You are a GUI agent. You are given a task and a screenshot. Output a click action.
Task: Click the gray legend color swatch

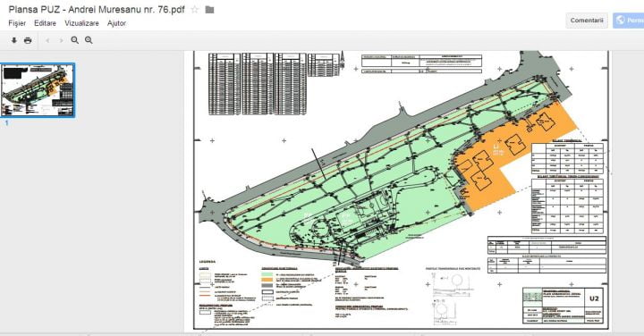267,285
